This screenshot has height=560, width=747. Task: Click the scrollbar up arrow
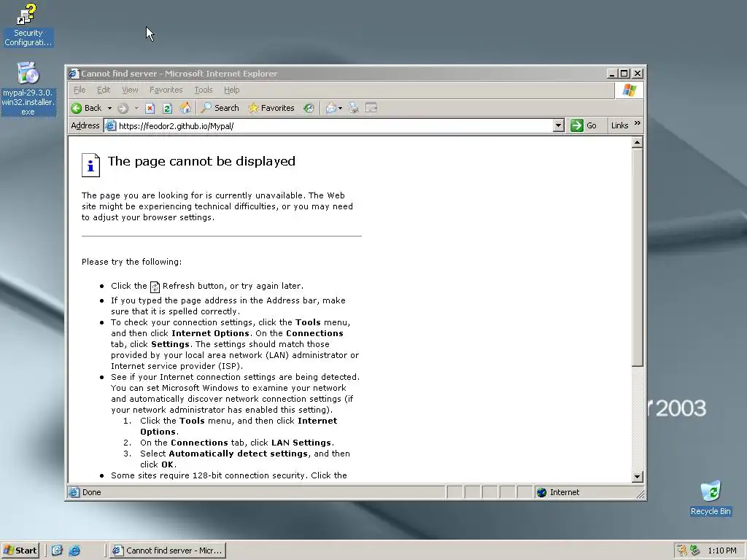click(x=638, y=142)
